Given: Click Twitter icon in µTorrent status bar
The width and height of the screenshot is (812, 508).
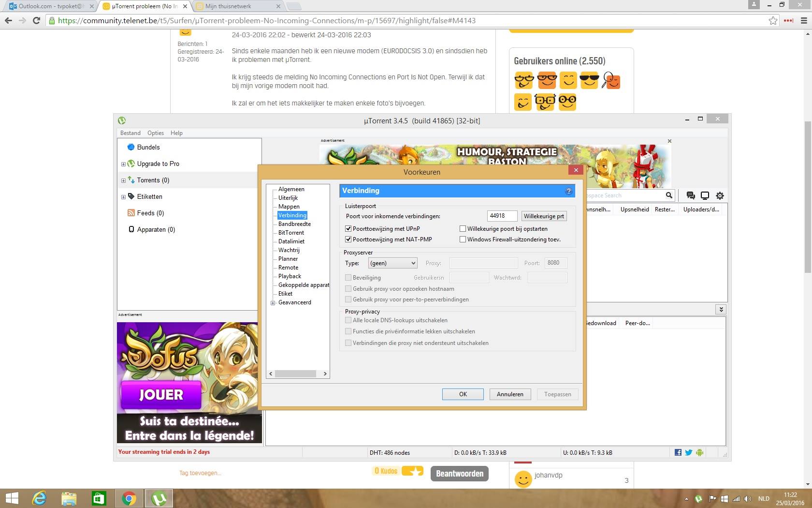Looking at the screenshot, I should coord(688,452).
